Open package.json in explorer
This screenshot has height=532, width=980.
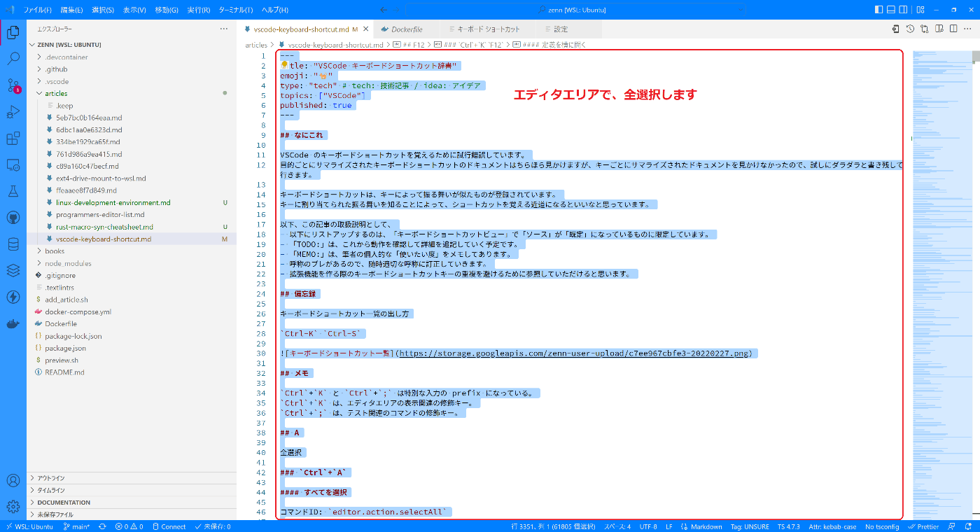coord(132,348)
